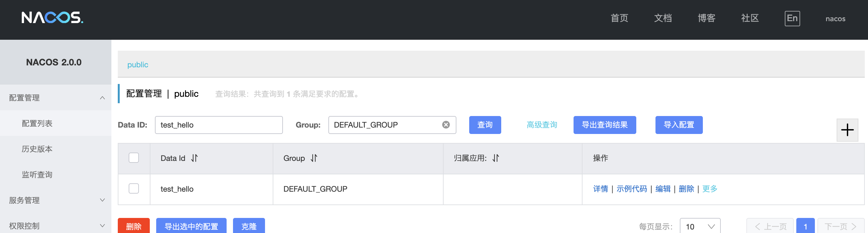Clear the Group field with the X icon
868x233 pixels.
pyautogui.click(x=446, y=125)
